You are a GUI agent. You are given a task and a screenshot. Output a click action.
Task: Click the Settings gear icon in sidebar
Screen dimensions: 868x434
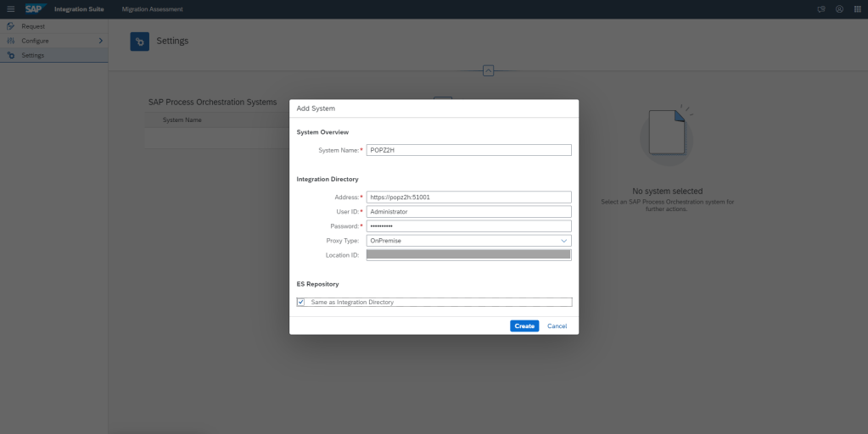(11, 55)
